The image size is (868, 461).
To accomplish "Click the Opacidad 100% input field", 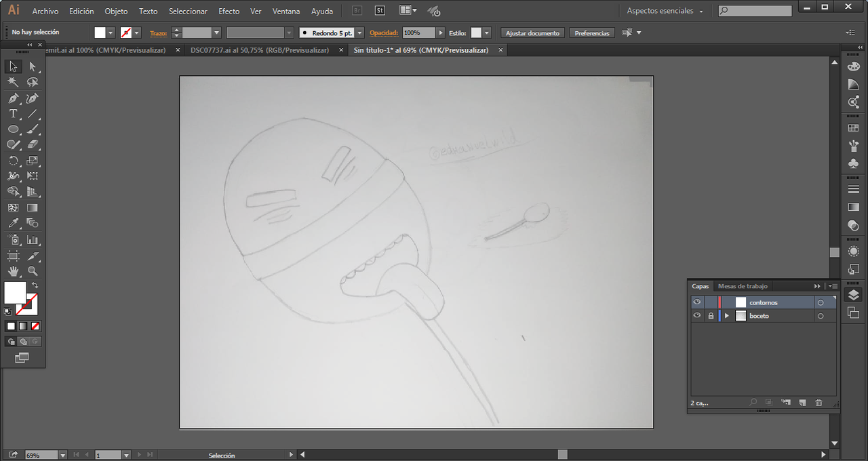I will tap(419, 33).
